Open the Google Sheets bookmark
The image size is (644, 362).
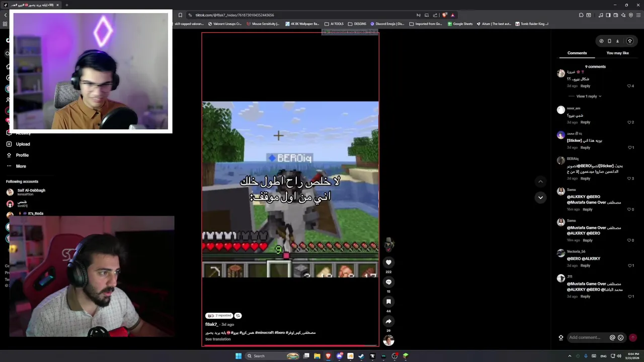[x=460, y=24]
